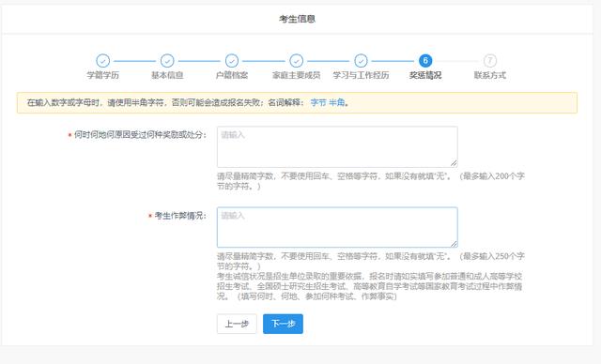
Task: Focus the rewards and punishments text area
Action: pyautogui.click(x=337, y=147)
